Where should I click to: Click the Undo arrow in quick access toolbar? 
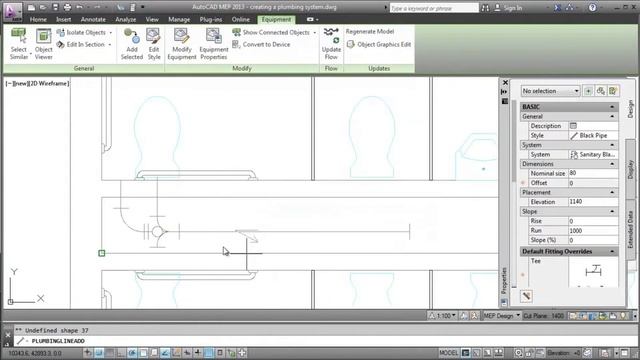pos(80,7)
